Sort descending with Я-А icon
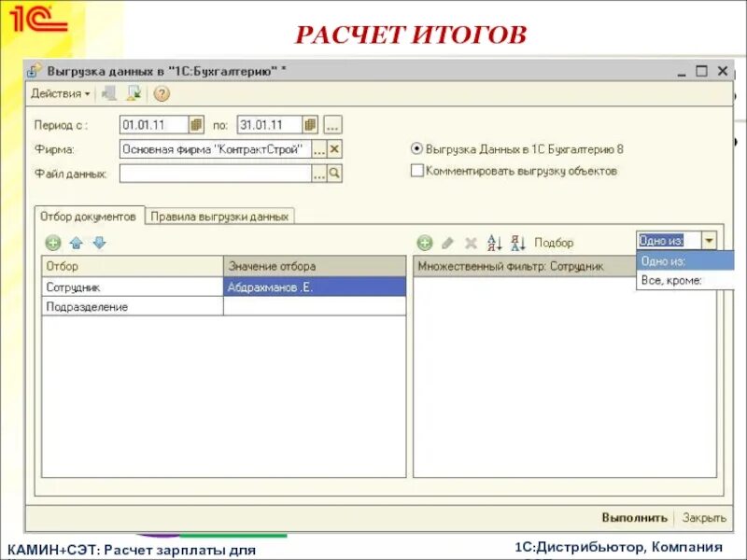747x560 pixels. pos(518,243)
